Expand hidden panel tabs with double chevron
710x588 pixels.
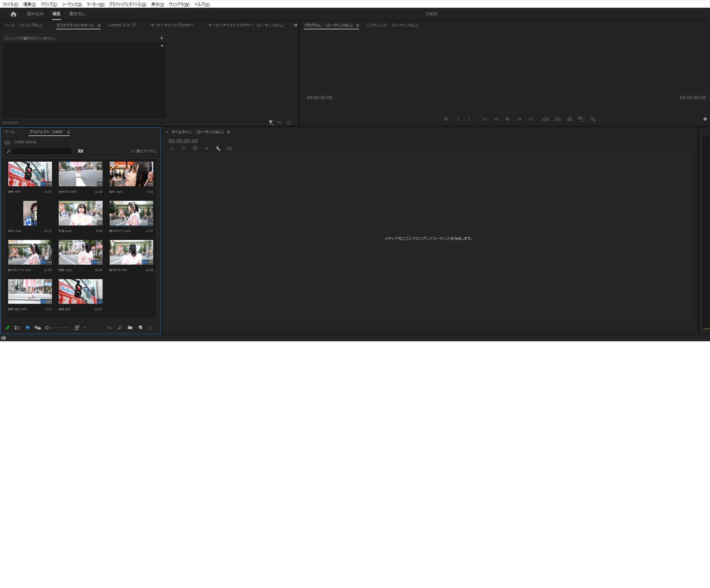tap(295, 25)
